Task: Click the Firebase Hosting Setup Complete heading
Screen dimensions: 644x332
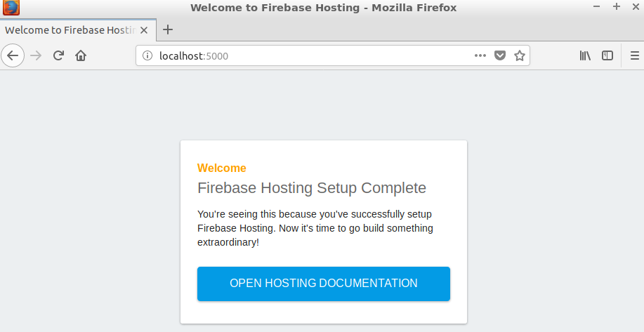Action: pyautogui.click(x=312, y=188)
